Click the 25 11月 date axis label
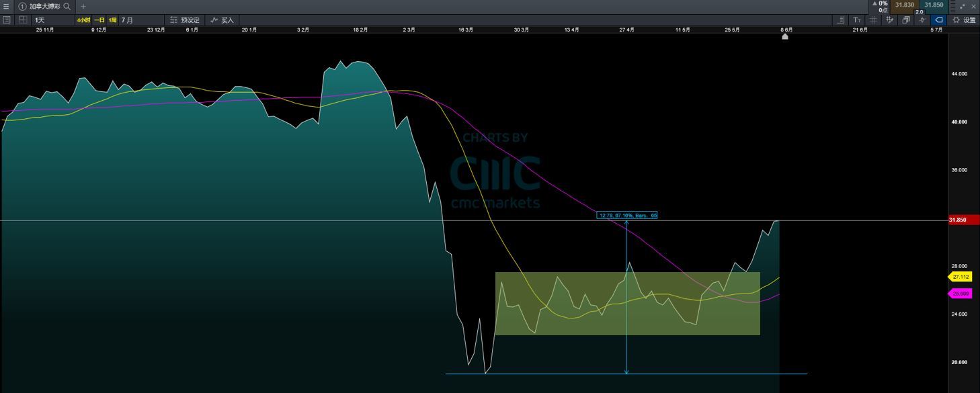 [44, 30]
